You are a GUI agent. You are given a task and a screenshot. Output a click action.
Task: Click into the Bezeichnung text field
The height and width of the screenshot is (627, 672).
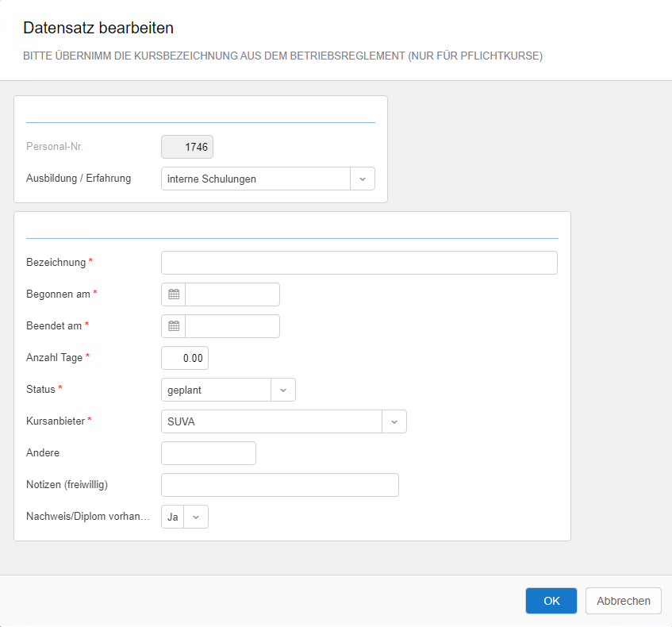[x=357, y=262]
